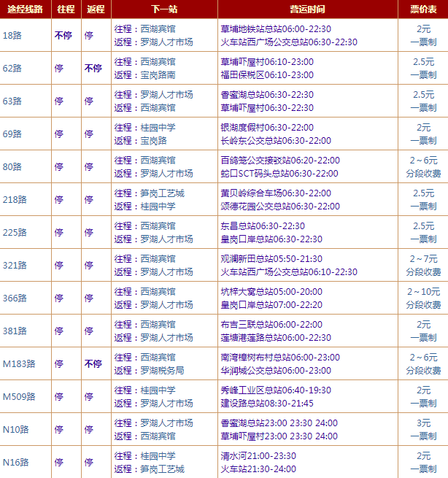Click the M183路 route link
This screenshot has width=448, height=478.
[x=19, y=363]
